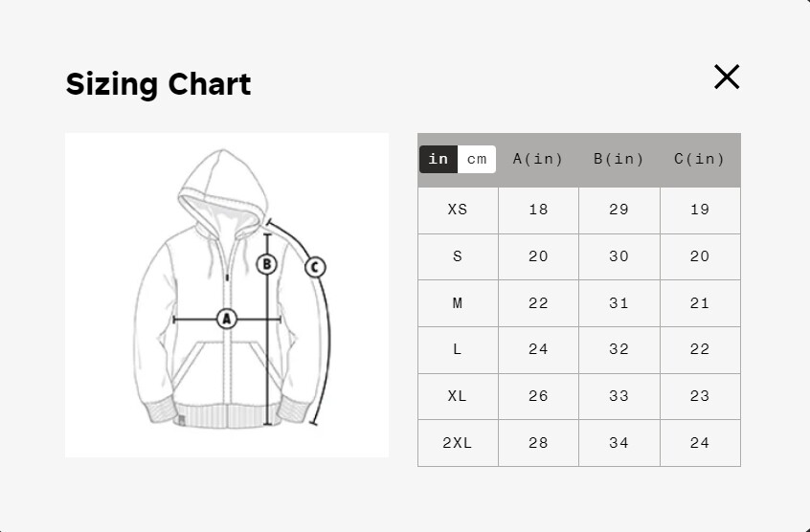Click the 29 value in XS row
Viewport: 810px width, 532px height.
click(x=619, y=210)
